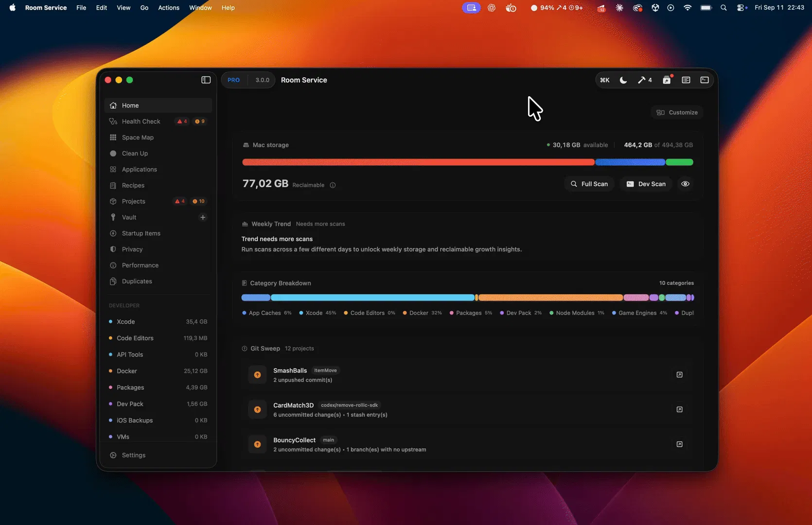Viewport: 812px width, 525px height.
Task: Open CardMatch3D in external window icon
Action: pyautogui.click(x=679, y=410)
